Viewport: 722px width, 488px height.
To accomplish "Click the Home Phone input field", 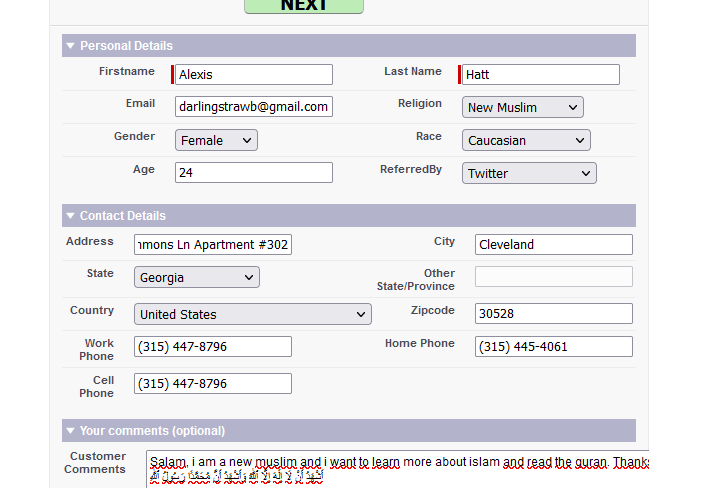I will pyautogui.click(x=553, y=347).
